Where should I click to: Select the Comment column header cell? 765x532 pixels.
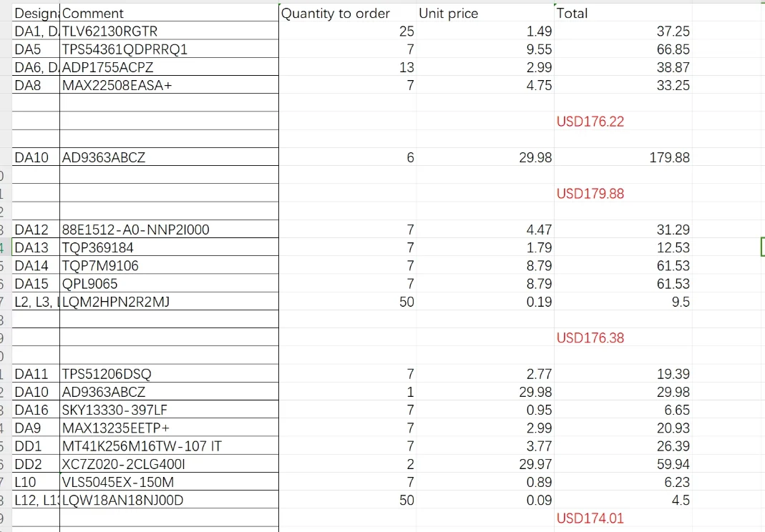tap(170, 13)
